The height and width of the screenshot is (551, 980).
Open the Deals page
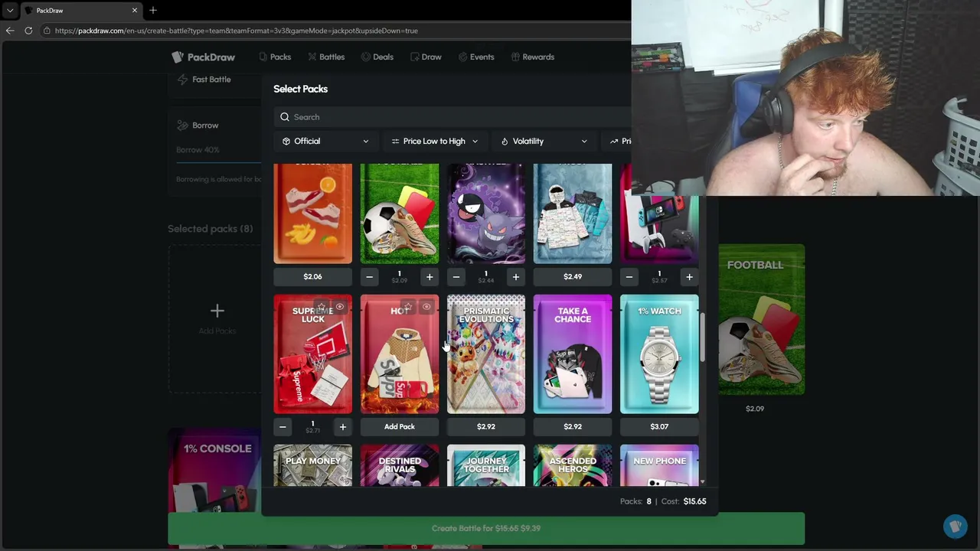coord(377,57)
